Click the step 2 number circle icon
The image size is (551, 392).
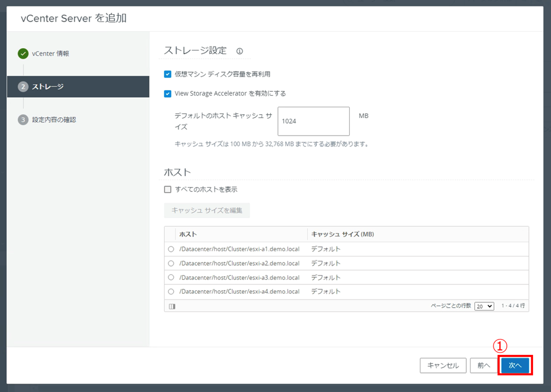click(23, 86)
